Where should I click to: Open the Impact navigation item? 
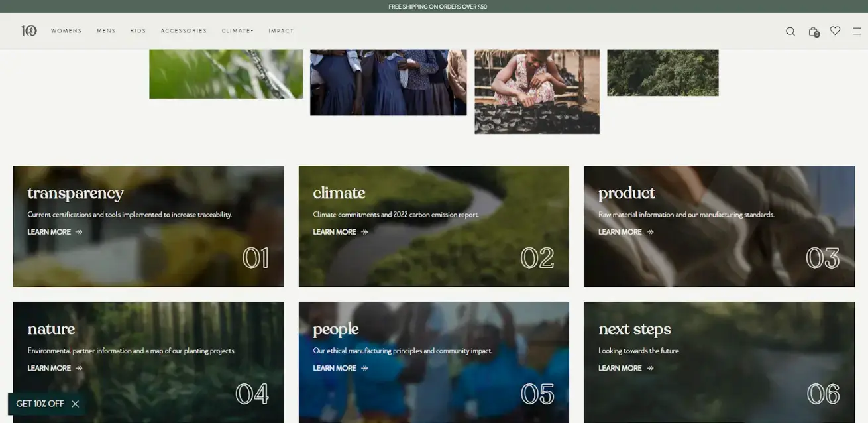pos(281,31)
